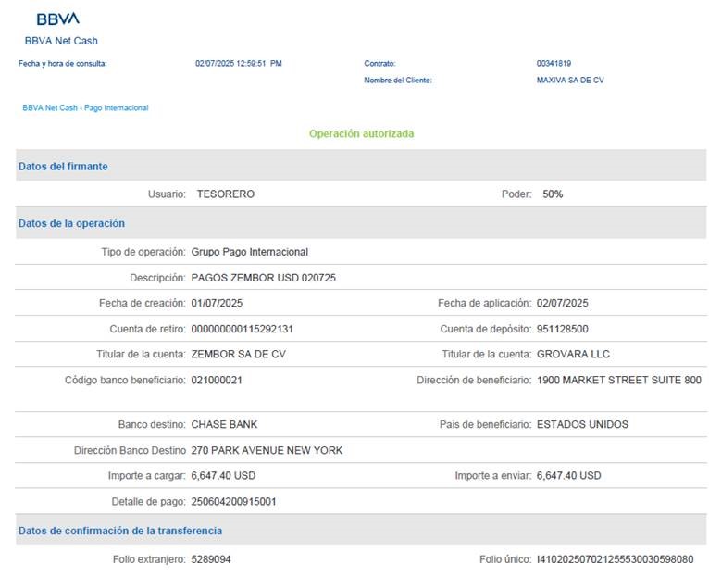Viewport: 709px width, 588px height.
Task: Click the Nombre del Cliente label
Action: click(x=398, y=80)
